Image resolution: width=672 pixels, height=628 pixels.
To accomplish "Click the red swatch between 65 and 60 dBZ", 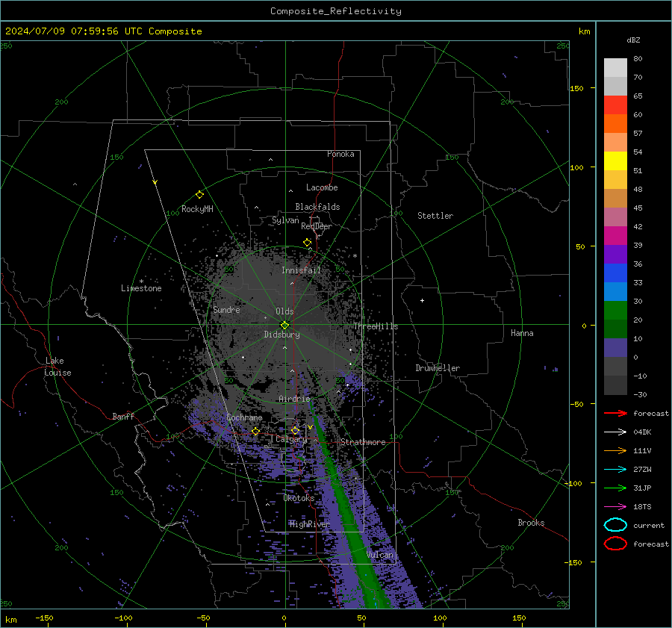I will point(615,105).
